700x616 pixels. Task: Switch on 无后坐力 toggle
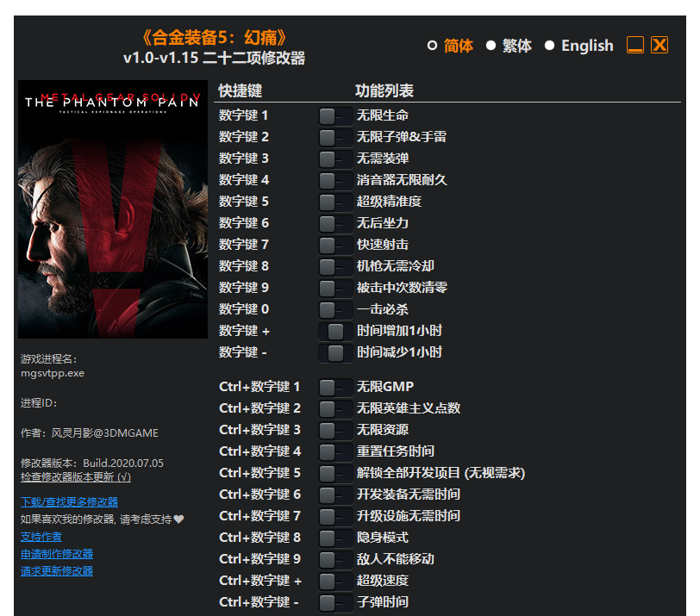(335, 223)
